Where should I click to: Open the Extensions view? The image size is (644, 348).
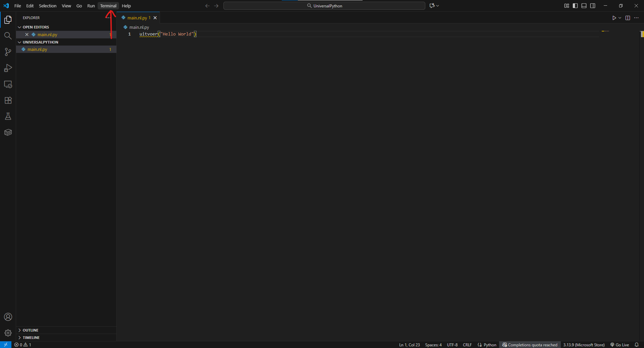point(8,100)
